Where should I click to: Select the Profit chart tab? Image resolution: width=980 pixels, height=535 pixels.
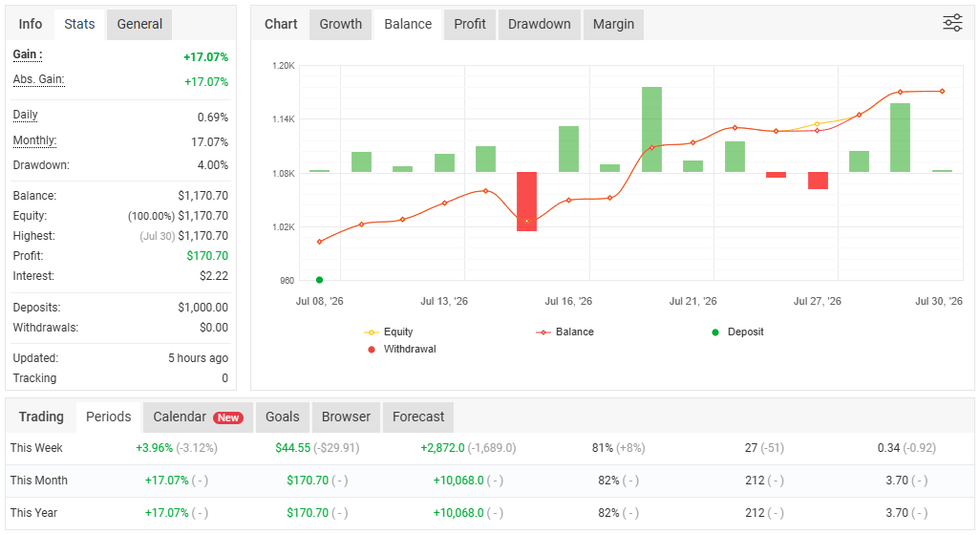click(x=470, y=25)
